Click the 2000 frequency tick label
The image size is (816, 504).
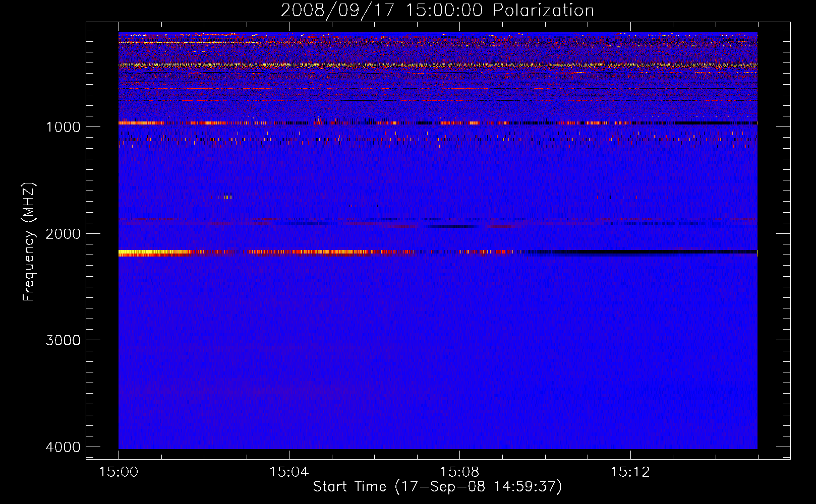63,233
